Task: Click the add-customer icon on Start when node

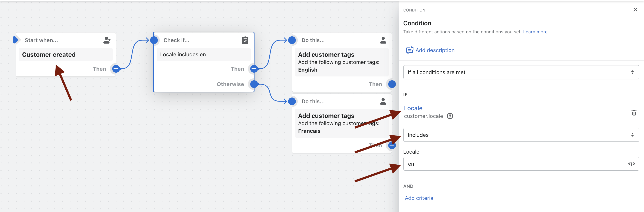Action: tap(107, 40)
